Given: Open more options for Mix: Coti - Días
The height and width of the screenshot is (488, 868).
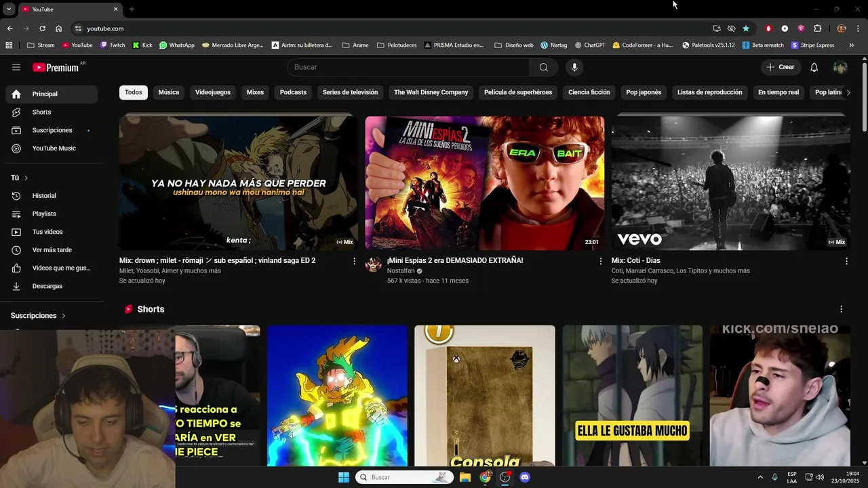Looking at the screenshot, I should click(846, 261).
